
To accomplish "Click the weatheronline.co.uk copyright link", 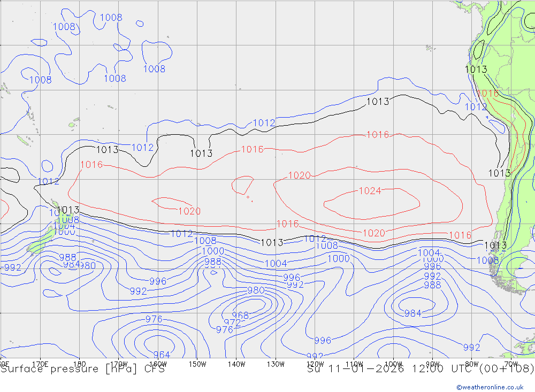I will (490, 387).
